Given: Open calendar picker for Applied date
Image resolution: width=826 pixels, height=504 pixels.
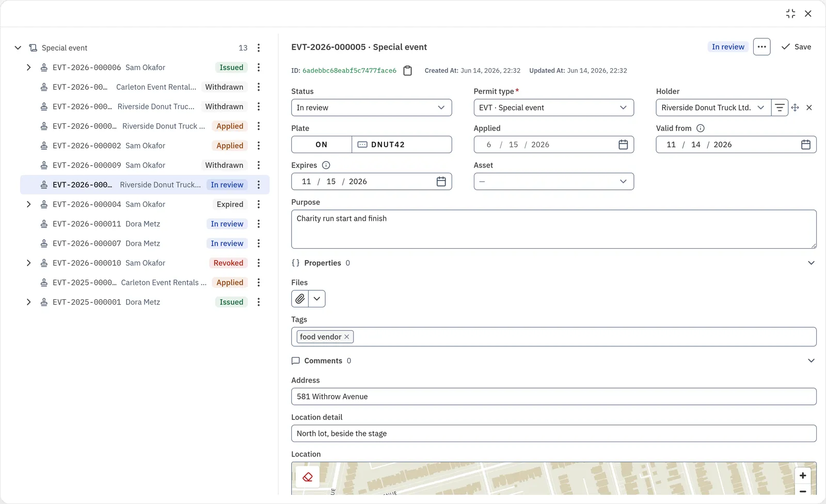Looking at the screenshot, I should coord(623,145).
